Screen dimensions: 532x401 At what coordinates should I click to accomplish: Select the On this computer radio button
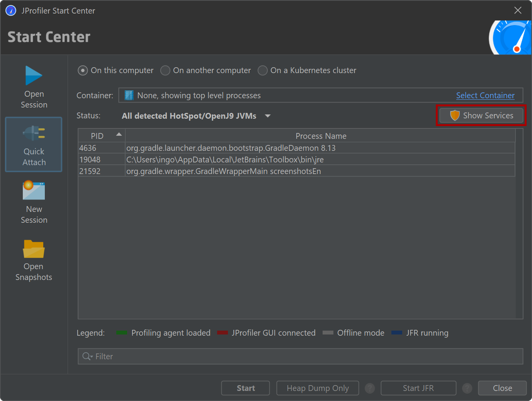[x=83, y=71]
